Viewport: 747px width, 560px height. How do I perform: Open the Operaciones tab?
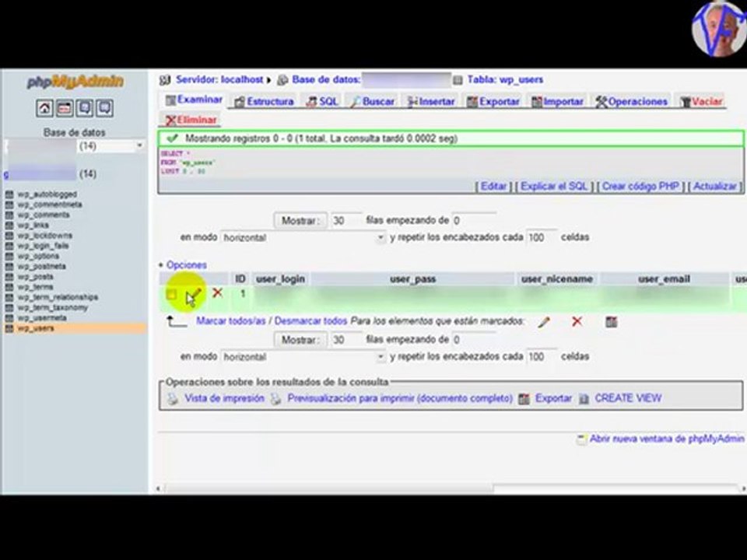(632, 101)
